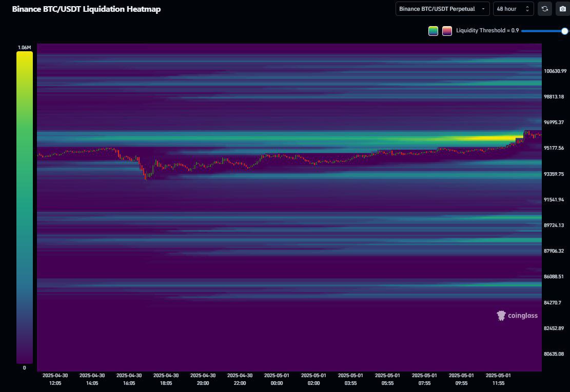This screenshot has height=392, width=570.
Task: Click the 2025-04-30 12:05 time label
Action: (55, 379)
